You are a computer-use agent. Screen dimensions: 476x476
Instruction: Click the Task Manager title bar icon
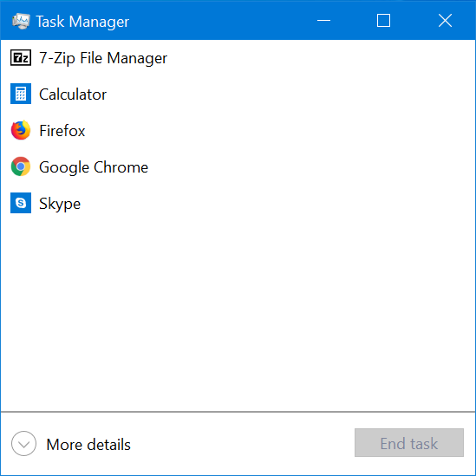click(21, 22)
